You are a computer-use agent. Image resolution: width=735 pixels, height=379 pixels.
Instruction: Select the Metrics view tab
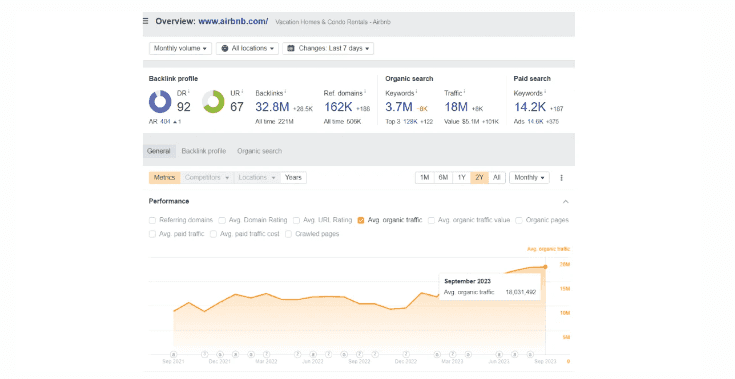pos(165,178)
